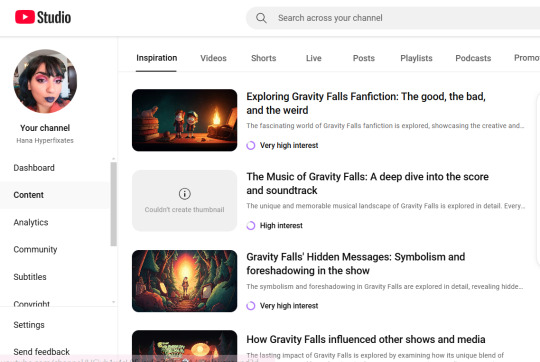
Task: Click the sidebar scroll down arrow
Action: point(114,302)
